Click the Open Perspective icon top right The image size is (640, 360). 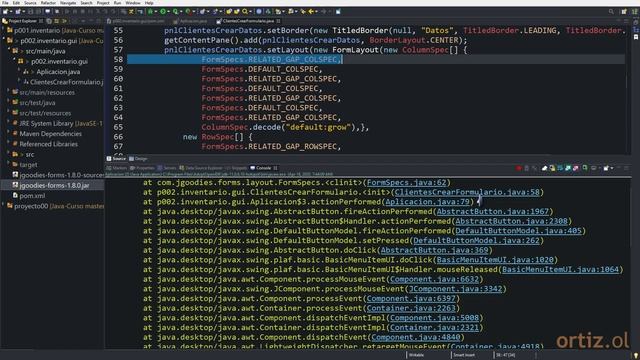coord(624,11)
